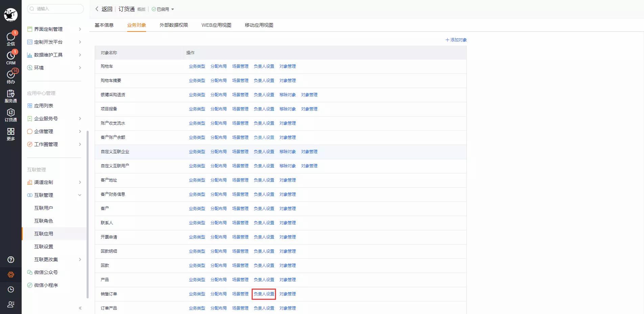
Task: Click 对象管理 for 自定义互联企业
Action: [x=309, y=152]
